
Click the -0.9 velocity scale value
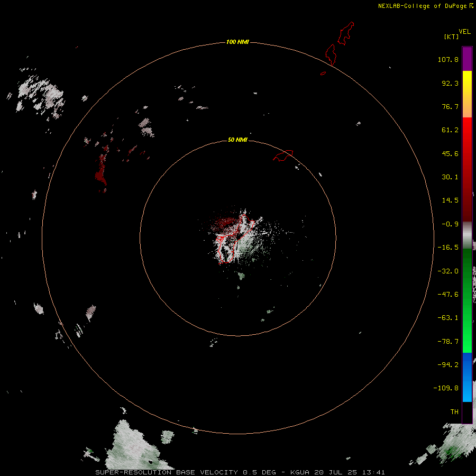tap(450, 224)
